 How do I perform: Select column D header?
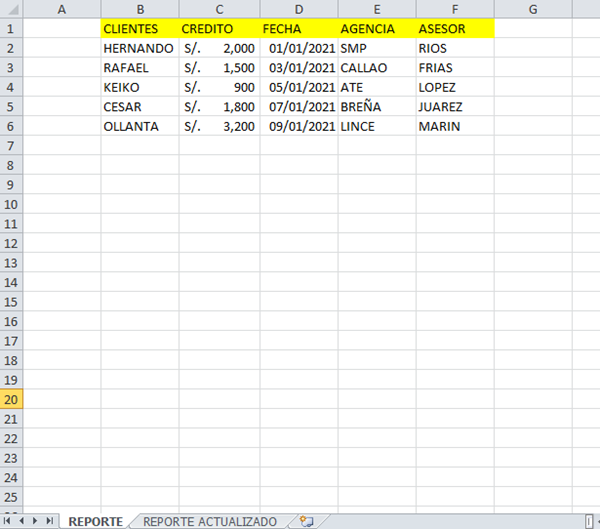(x=299, y=9)
